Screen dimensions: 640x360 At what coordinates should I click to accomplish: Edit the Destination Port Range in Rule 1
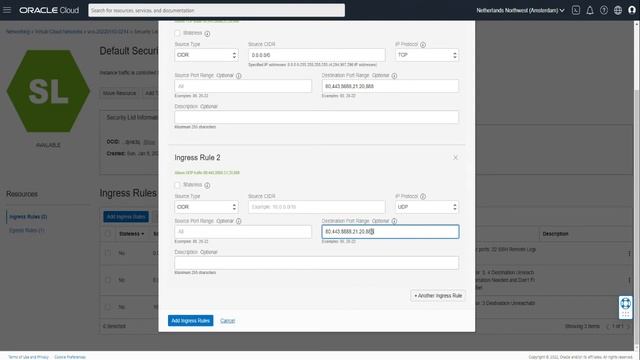390,86
